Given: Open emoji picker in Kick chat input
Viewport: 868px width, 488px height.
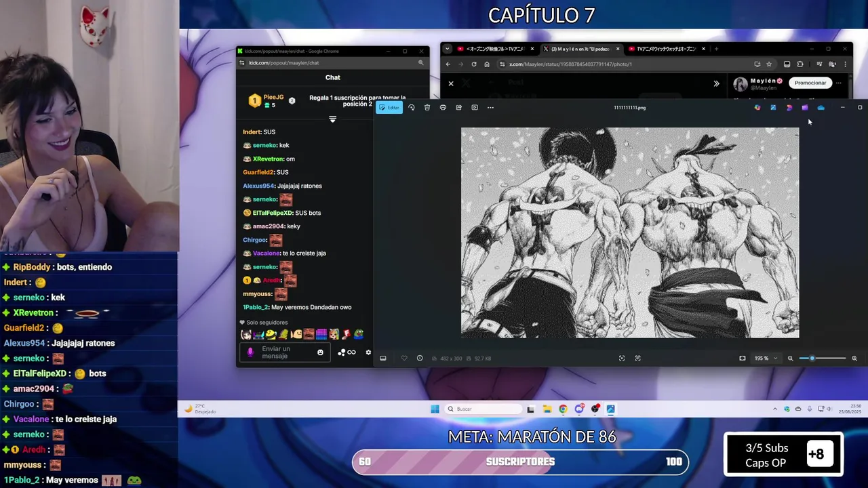Looking at the screenshot, I should point(320,352).
